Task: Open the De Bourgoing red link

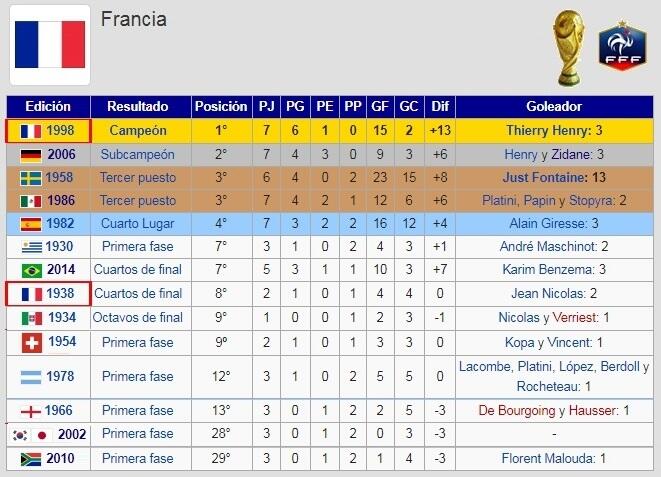Action: [x=517, y=411]
